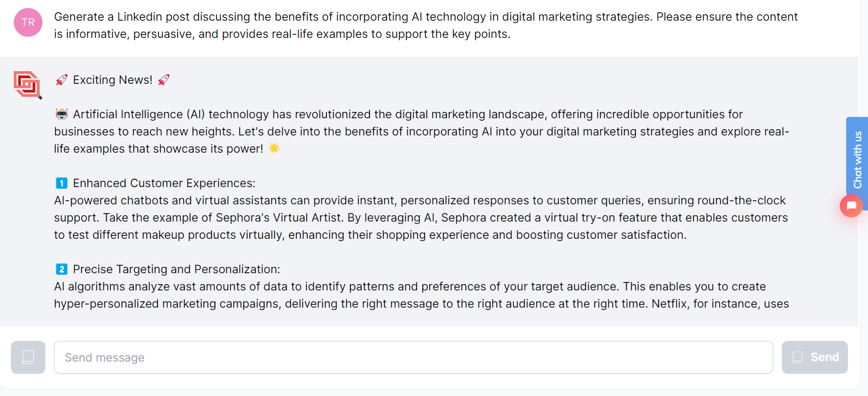Click the user's LinkedIn post prompt text
868x396 pixels.
425,25
